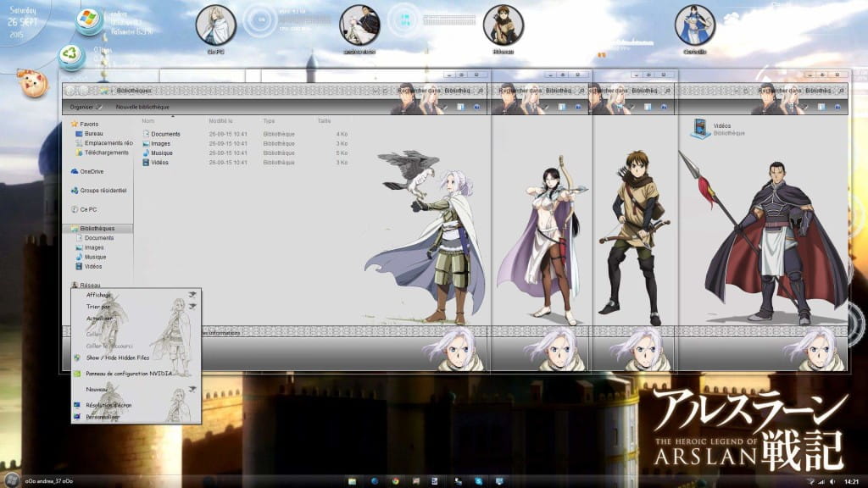Image resolution: width=868 pixels, height=488 pixels.
Task: Click the circular usage ring on the system widget
Action: coord(261,20)
